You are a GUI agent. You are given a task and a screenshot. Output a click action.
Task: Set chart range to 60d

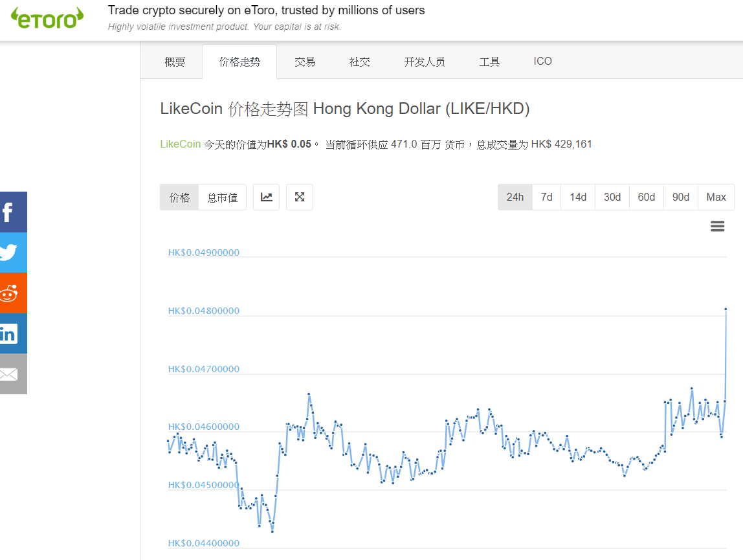647,197
